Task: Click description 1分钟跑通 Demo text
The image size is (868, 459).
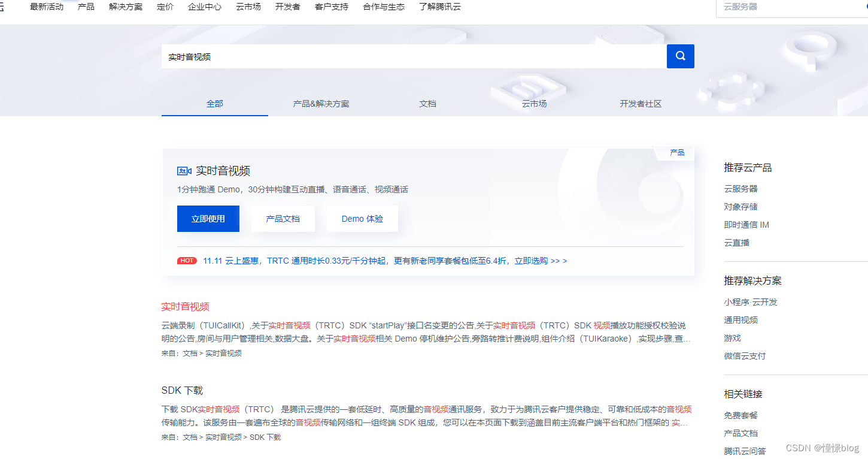Action: pos(293,189)
